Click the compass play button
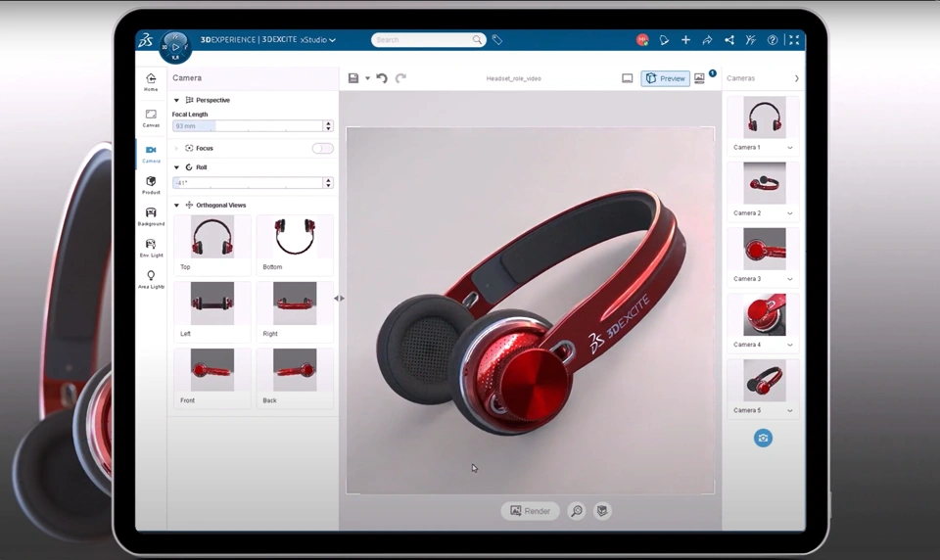The height and width of the screenshot is (560, 940). click(175, 47)
